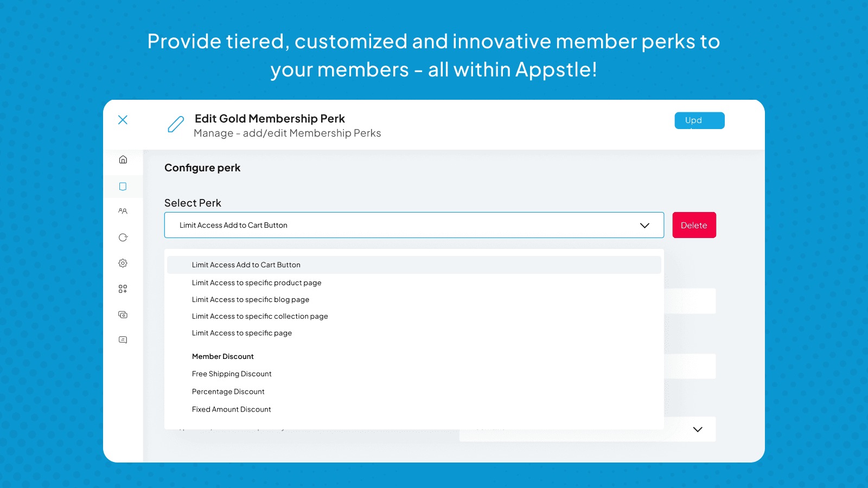Open the chat/feedback sidebar icon
The height and width of the screenshot is (488, 868).
tap(123, 339)
